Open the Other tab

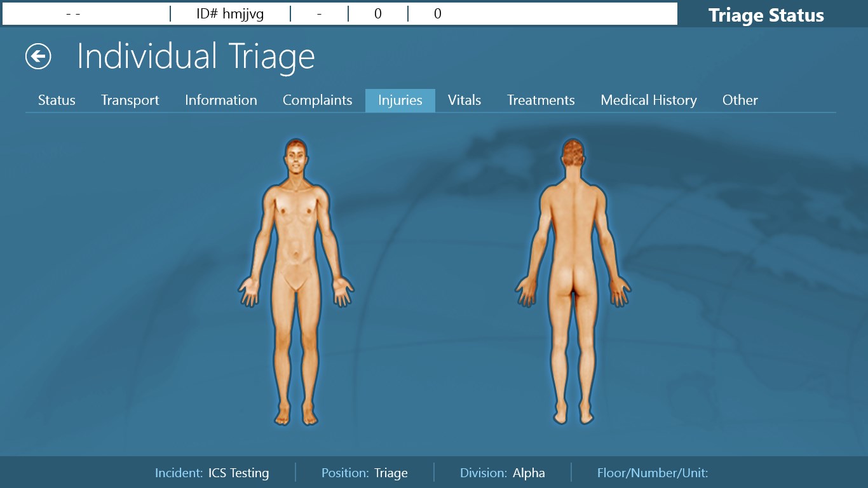click(x=740, y=100)
